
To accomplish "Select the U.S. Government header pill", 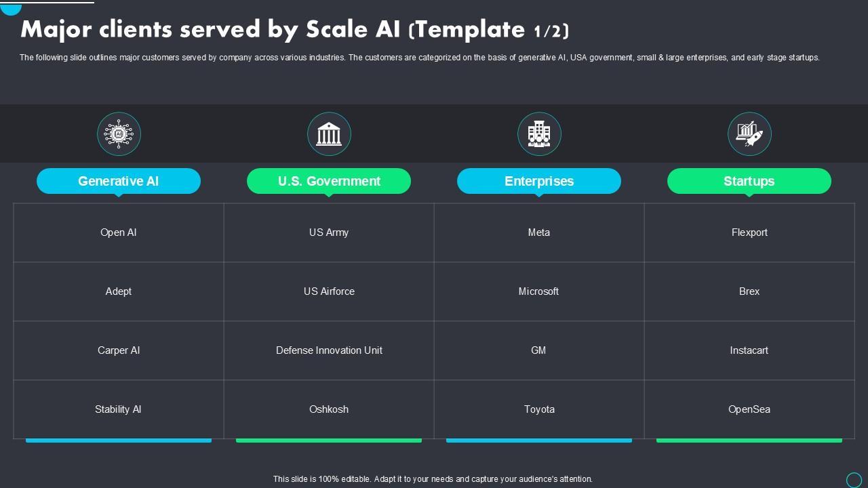I will click(x=329, y=181).
